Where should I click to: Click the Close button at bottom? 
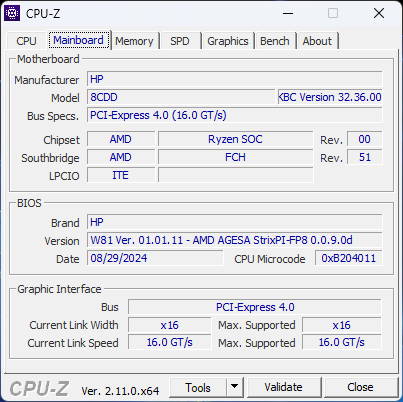[360, 387]
